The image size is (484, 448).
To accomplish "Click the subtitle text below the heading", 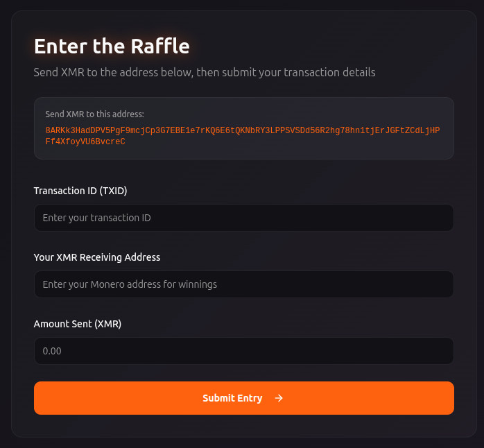I will 205,72.
